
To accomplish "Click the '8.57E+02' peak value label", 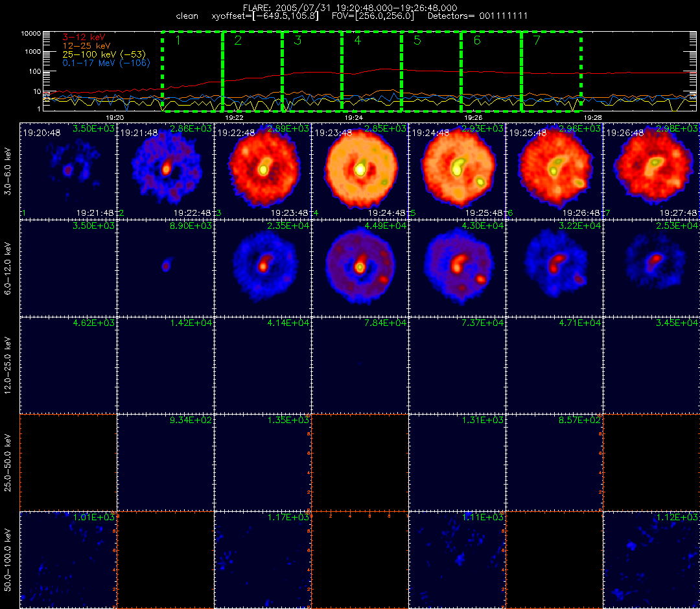I will point(580,420).
